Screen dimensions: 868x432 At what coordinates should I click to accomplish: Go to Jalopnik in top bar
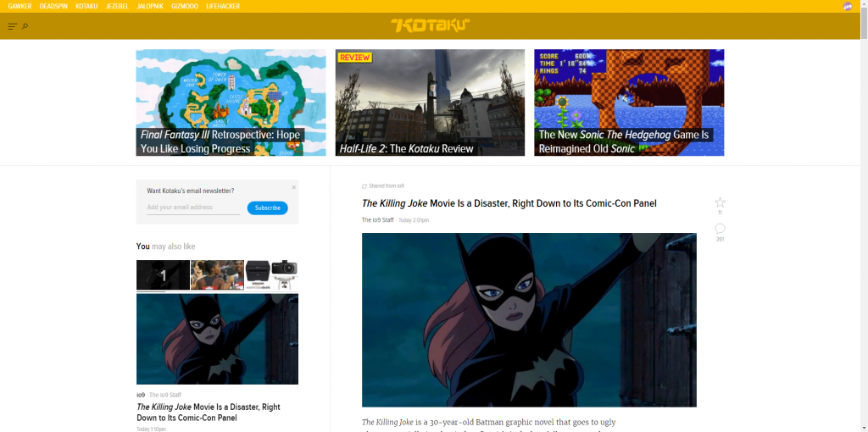[150, 6]
